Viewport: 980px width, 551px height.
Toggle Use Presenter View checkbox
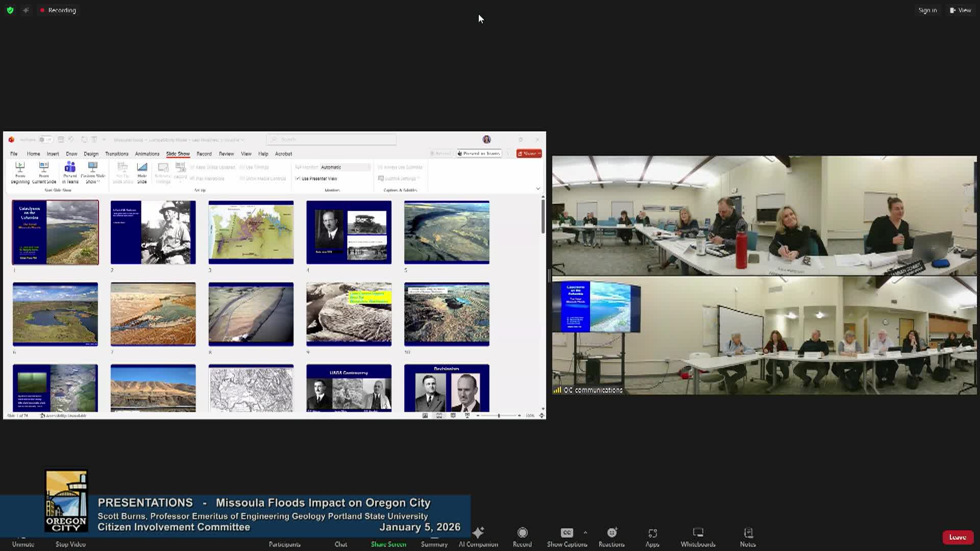point(298,179)
